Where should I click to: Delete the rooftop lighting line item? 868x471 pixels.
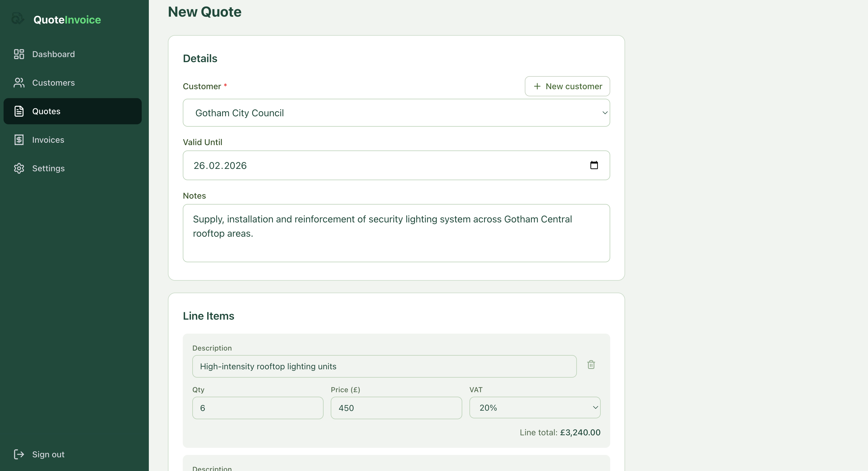coord(591,365)
